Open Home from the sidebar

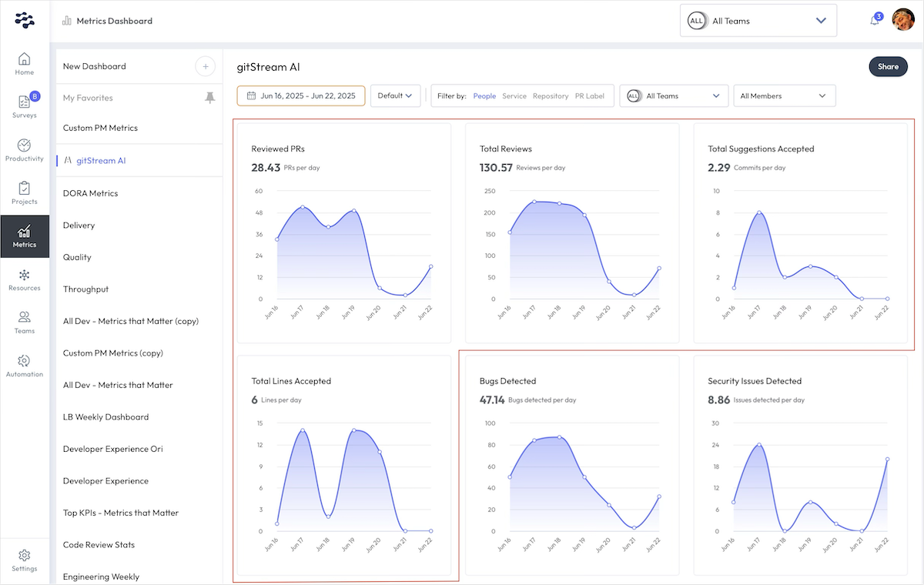point(25,64)
